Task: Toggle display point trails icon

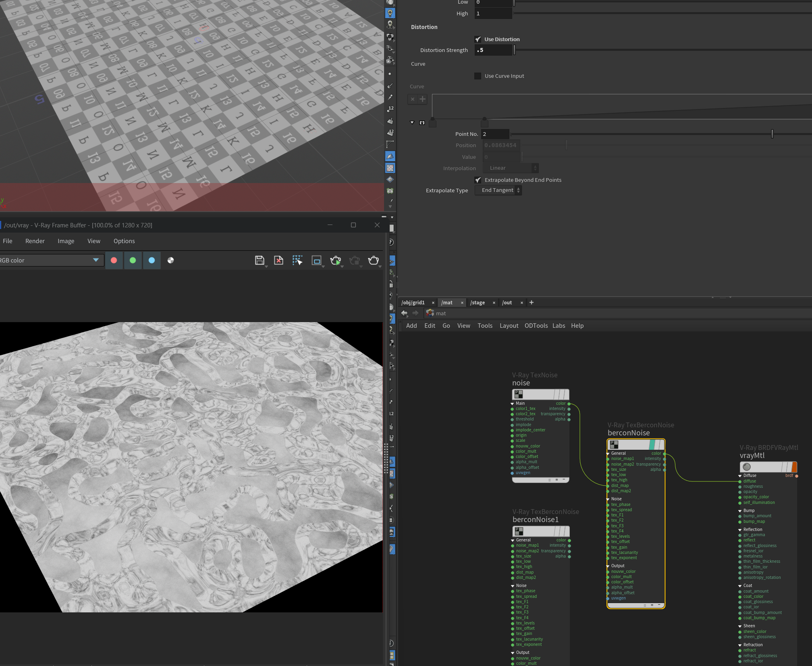Action: pyautogui.click(x=390, y=98)
